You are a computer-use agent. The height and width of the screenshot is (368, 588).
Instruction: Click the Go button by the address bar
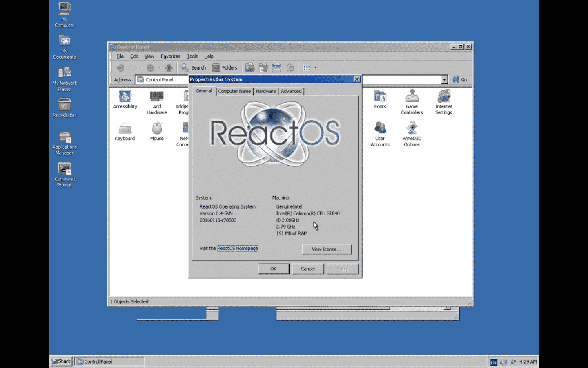pos(460,80)
